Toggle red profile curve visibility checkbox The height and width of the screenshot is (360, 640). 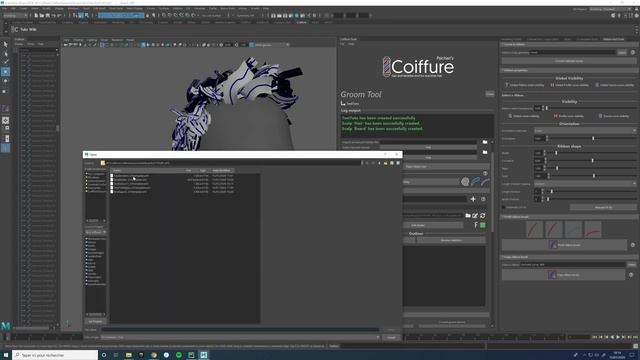click(556, 116)
